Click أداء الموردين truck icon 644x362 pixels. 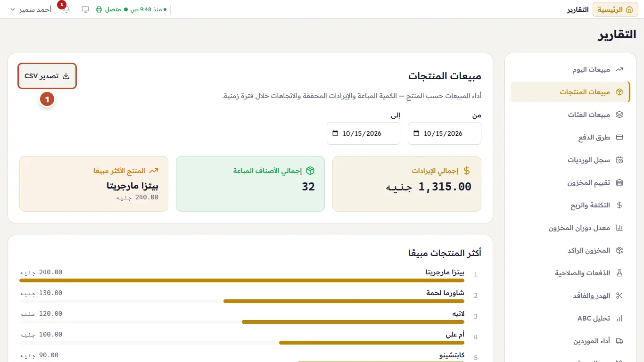click(620, 341)
